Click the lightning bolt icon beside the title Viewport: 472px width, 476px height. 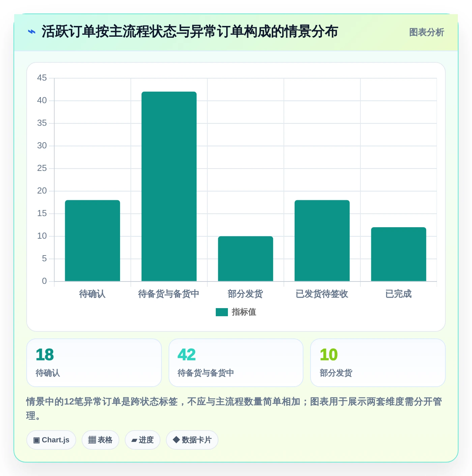point(32,32)
